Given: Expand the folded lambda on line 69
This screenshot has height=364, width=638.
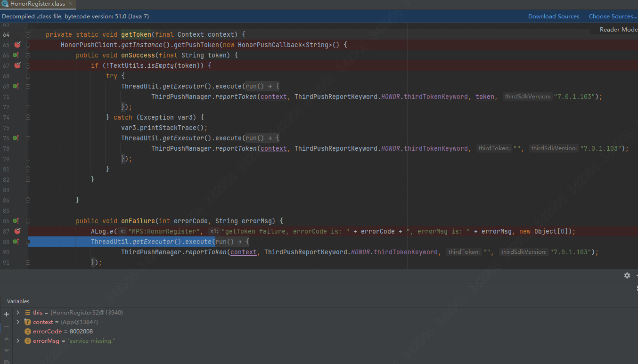Looking at the screenshot, I should 28,86.
